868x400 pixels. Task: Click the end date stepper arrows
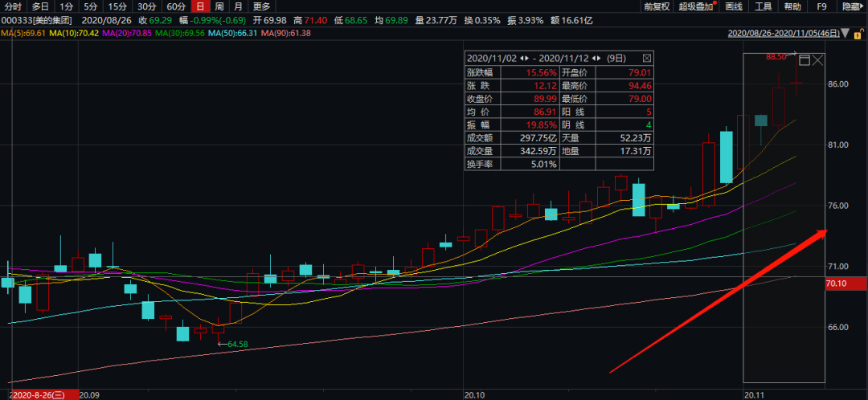(x=595, y=59)
